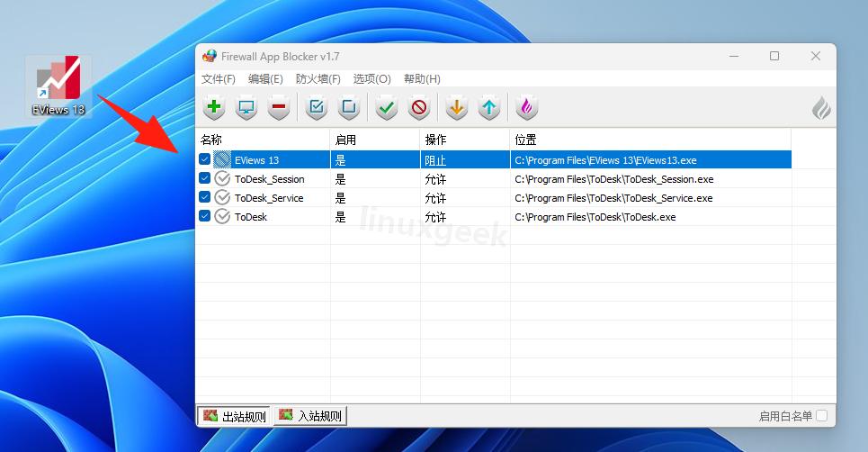
Task: Open the 防火墙(F) menu
Action: [x=318, y=79]
